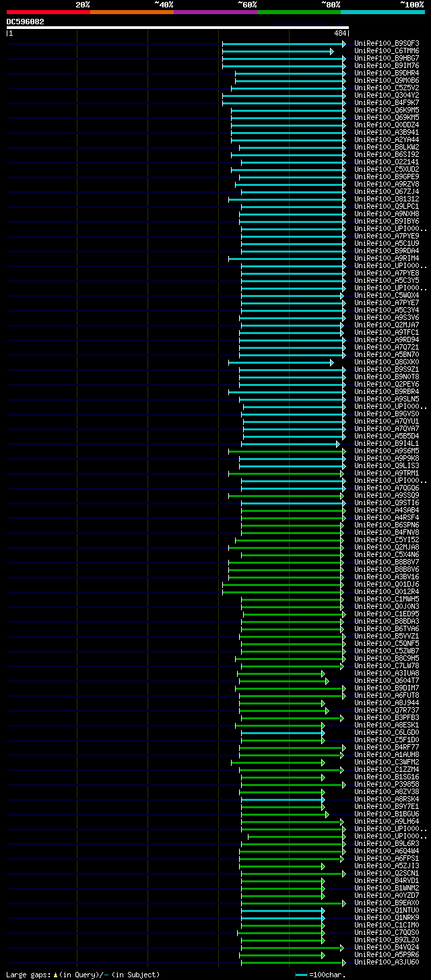431x980 pixels.
Task: Select hit UniRef100_B9DHR4
Action: pos(387,73)
